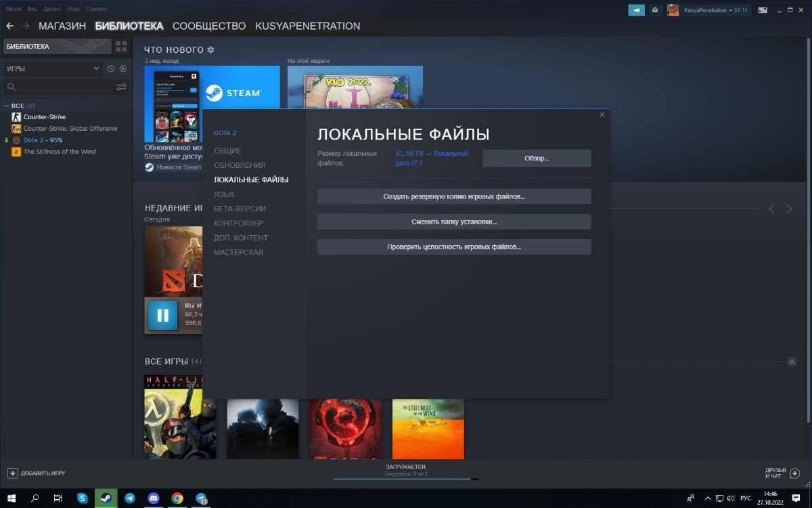
Task: Select ОБЩИЕ in properties sidebar
Action: coord(227,151)
